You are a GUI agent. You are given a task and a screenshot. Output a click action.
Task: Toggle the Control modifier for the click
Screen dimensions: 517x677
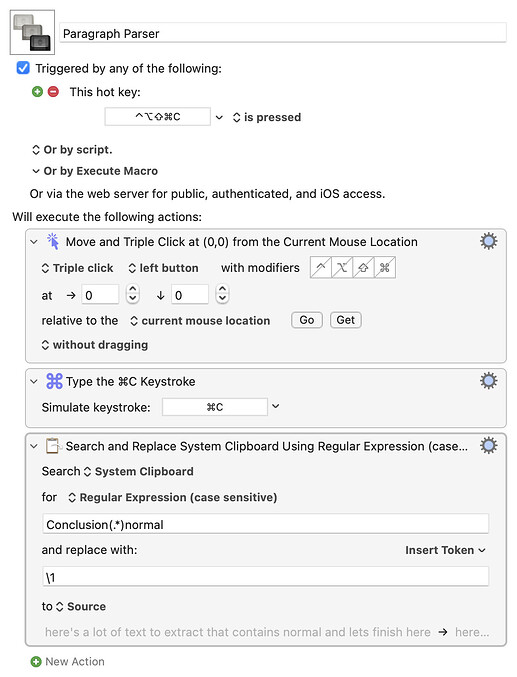tap(321, 268)
